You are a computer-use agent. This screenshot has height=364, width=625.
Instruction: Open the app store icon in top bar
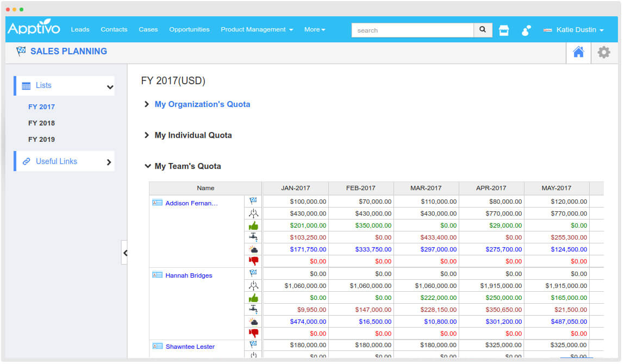[x=504, y=30]
